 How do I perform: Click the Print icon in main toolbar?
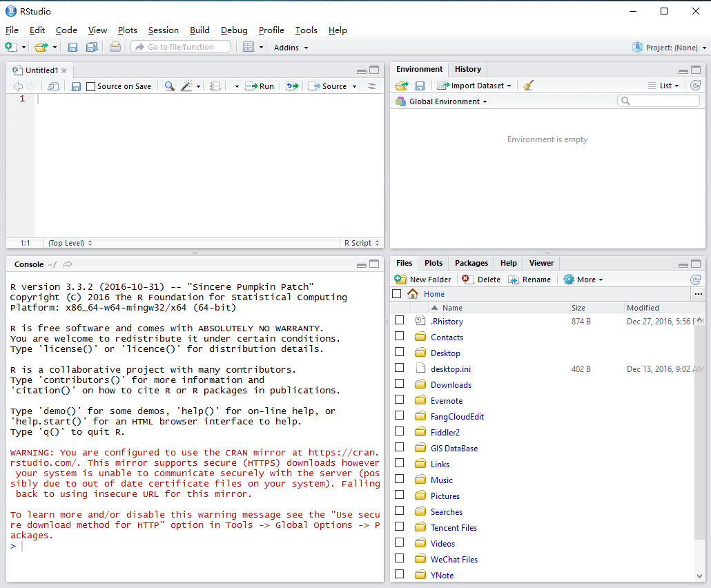coord(115,47)
